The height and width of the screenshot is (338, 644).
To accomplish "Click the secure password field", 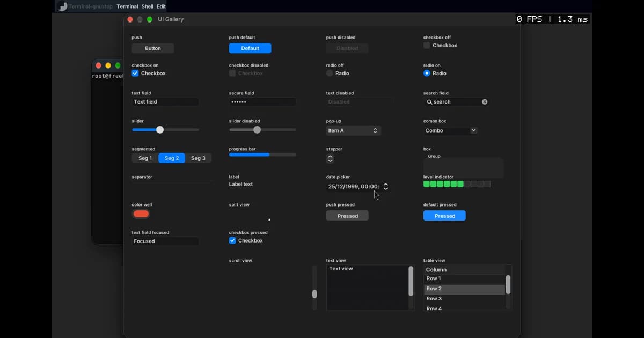I will pos(262,102).
